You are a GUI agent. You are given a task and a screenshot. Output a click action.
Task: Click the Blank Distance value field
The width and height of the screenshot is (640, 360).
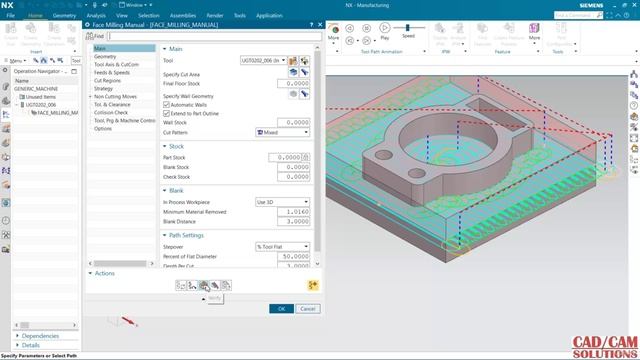point(293,222)
